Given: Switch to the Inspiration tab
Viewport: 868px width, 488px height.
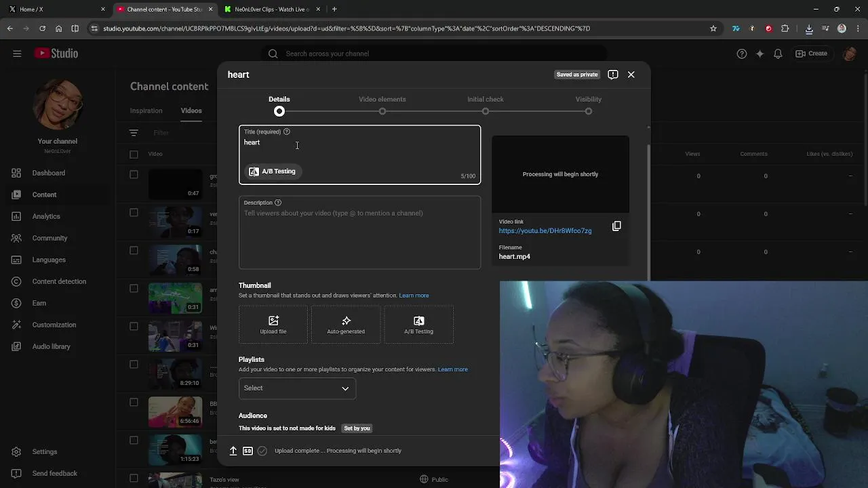Looking at the screenshot, I should pyautogui.click(x=146, y=110).
